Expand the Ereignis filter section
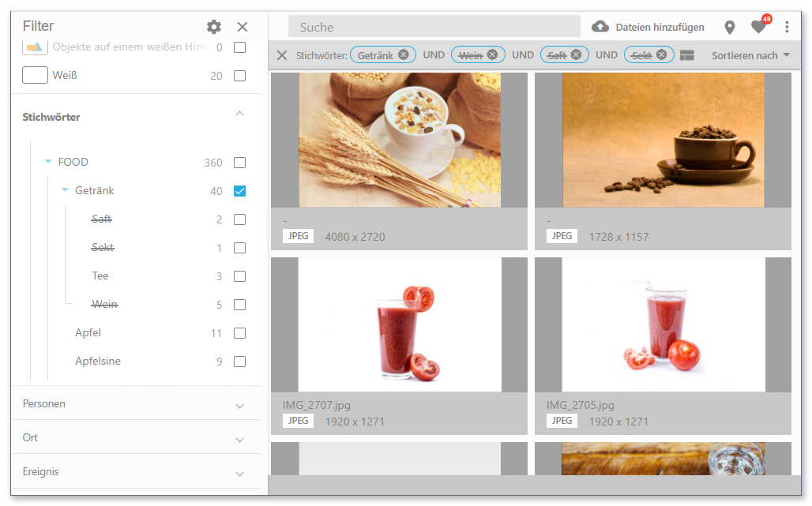The image size is (812, 506). click(x=240, y=473)
